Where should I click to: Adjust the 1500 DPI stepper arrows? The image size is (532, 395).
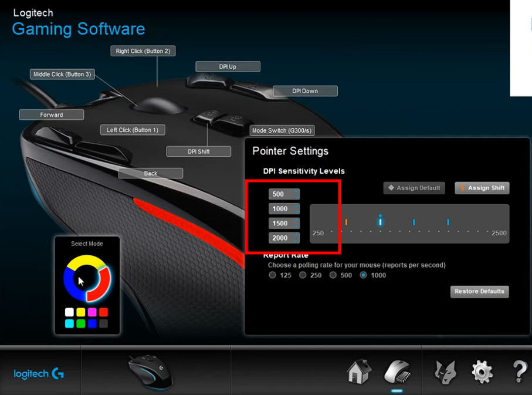click(x=296, y=223)
